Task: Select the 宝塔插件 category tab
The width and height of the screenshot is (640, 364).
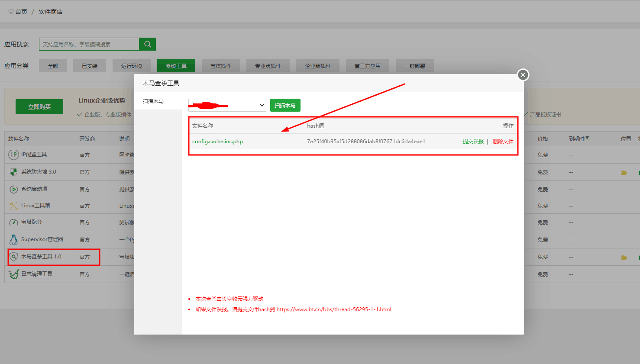Action: point(221,66)
